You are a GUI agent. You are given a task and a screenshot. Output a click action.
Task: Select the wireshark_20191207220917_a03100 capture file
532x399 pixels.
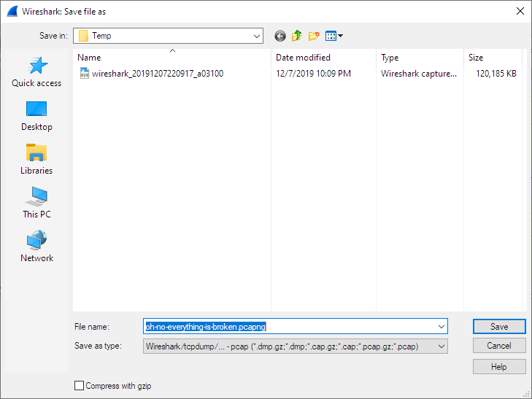click(x=157, y=74)
